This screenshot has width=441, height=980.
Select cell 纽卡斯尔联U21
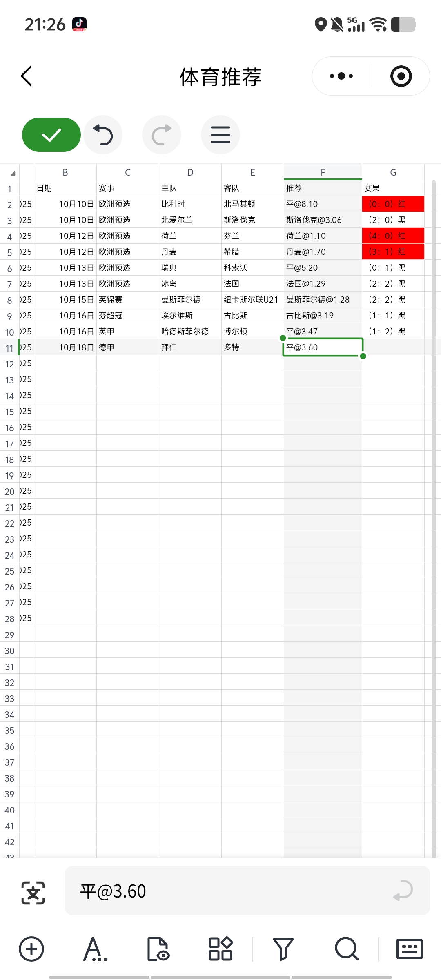pos(253,300)
